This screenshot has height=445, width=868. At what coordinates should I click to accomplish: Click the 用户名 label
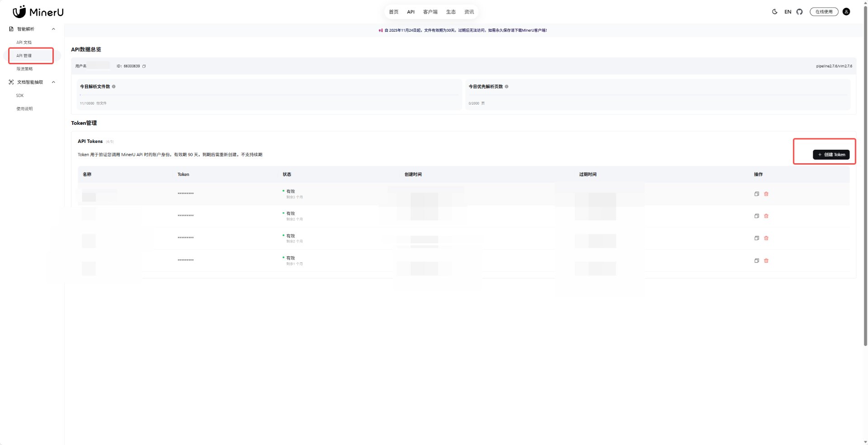(81, 66)
